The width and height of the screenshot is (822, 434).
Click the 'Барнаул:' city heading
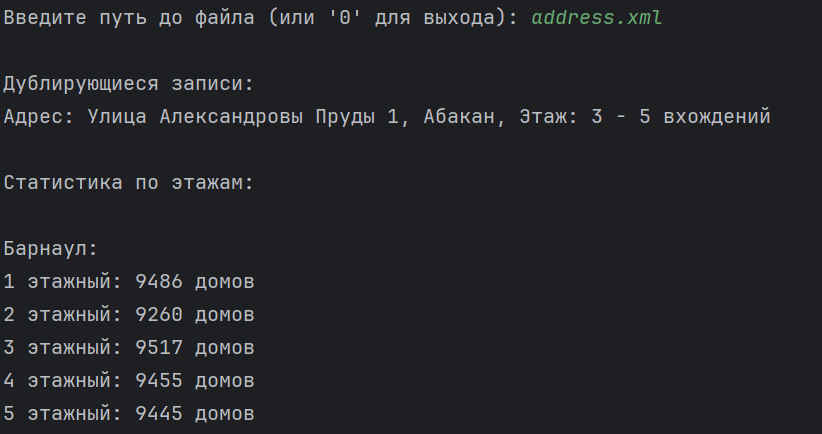click(x=50, y=248)
